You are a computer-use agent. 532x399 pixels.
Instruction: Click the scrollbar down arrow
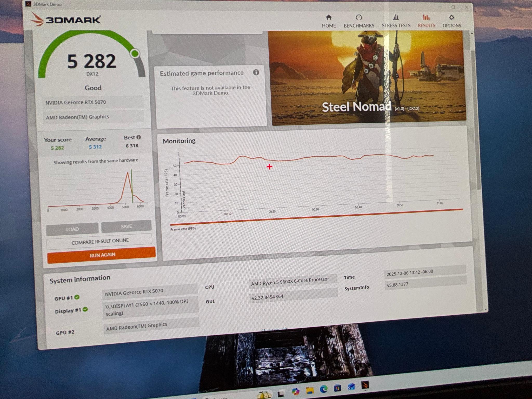click(486, 310)
